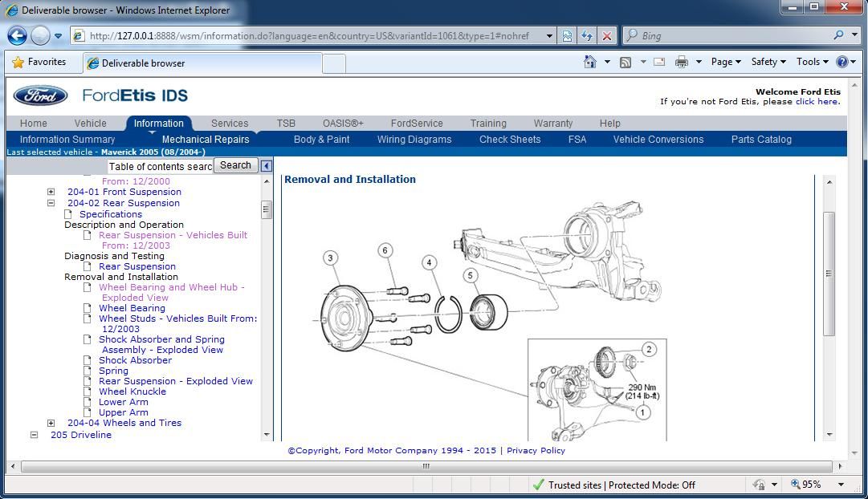This screenshot has height=499, width=868.
Task: Select Mechanical Repairs submenu
Action: click(206, 140)
